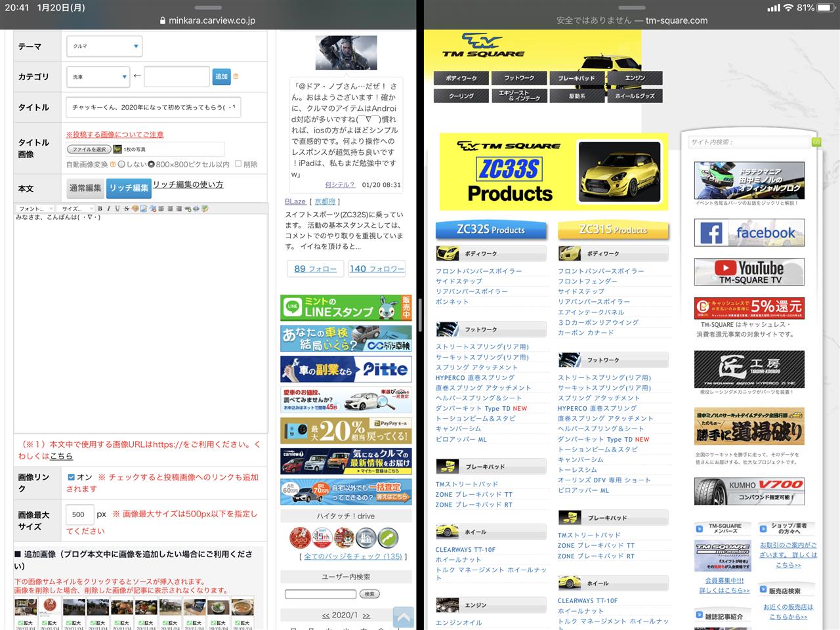This screenshot has height=630, width=840.
Task: Select the 800×800ピクセル以内 radio option
Action: point(151,164)
